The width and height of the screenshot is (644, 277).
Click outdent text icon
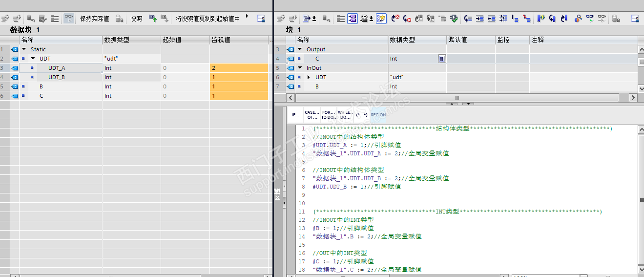point(491,19)
